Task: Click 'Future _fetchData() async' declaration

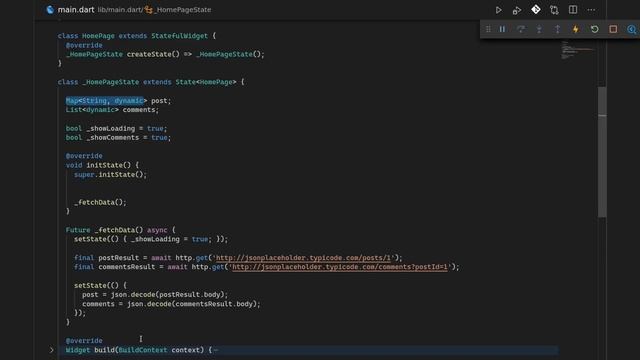Action: (120, 230)
